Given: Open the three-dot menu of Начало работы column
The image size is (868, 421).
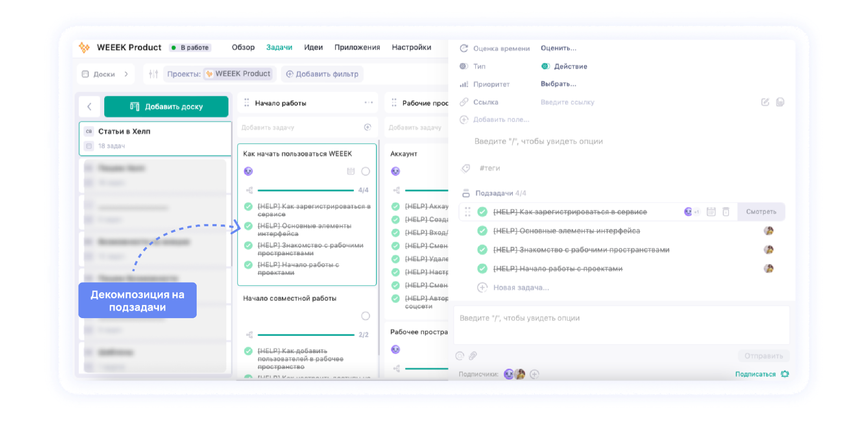Looking at the screenshot, I should (368, 103).
